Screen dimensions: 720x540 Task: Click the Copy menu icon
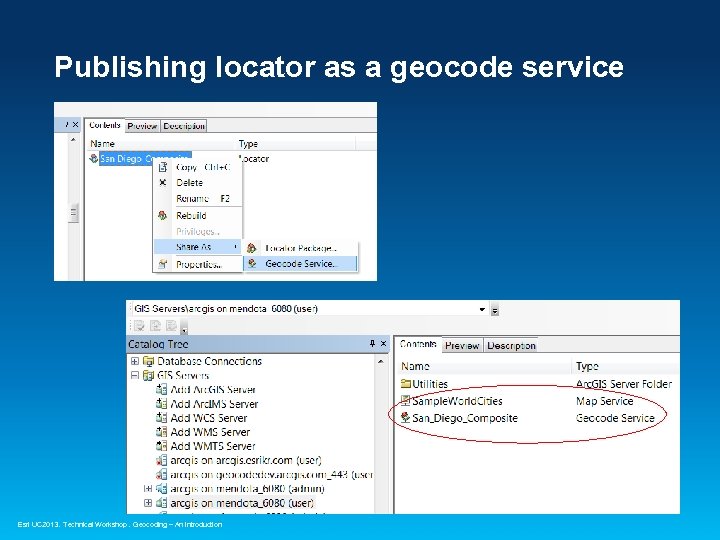point(163,167)
